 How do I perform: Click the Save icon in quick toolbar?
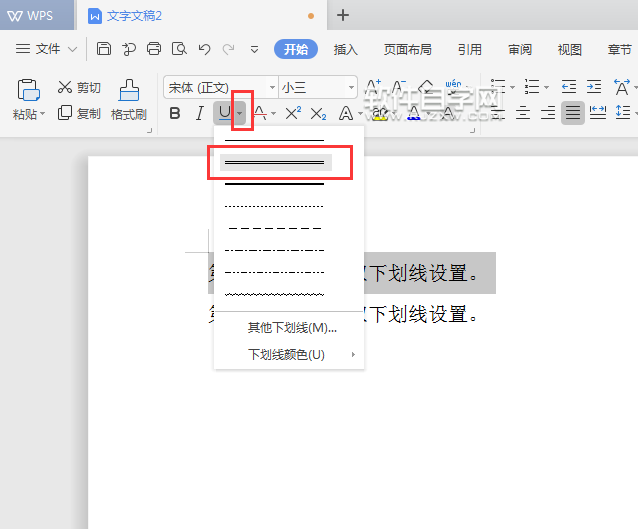104,49
